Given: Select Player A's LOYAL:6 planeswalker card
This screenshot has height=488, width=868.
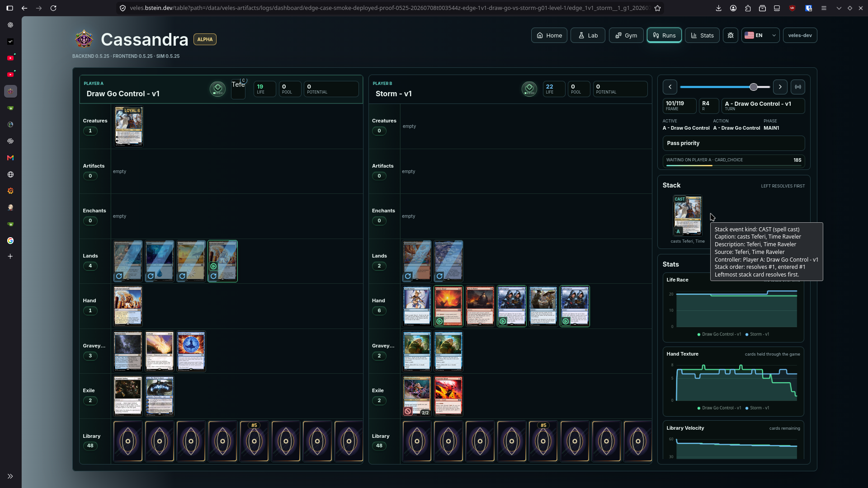Looking at the screenshot, I should [128, 127].
